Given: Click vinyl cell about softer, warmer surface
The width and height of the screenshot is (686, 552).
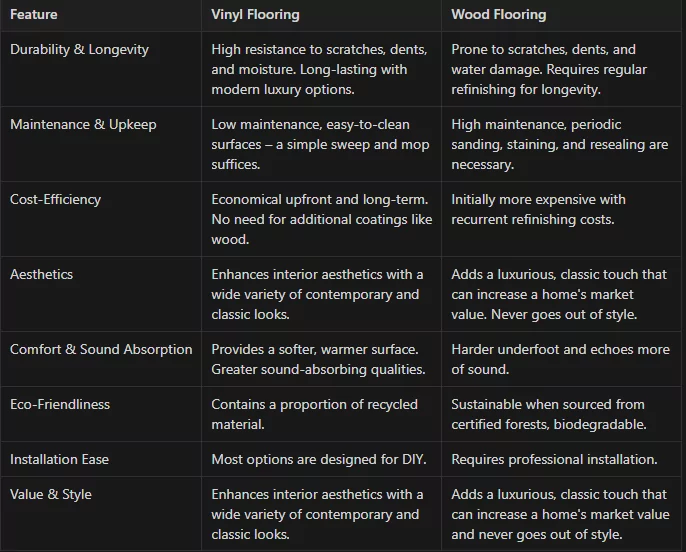Looking at the screenshot, I should click(318, 359).
